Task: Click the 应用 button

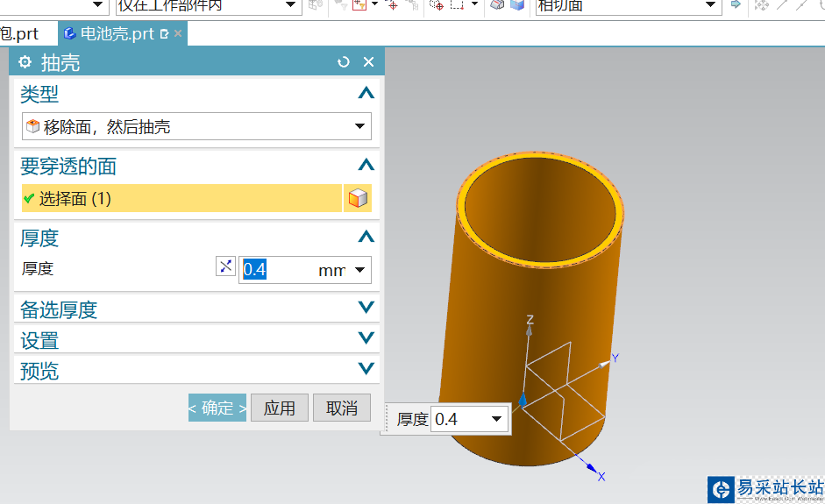Action: tap(280, 408)
